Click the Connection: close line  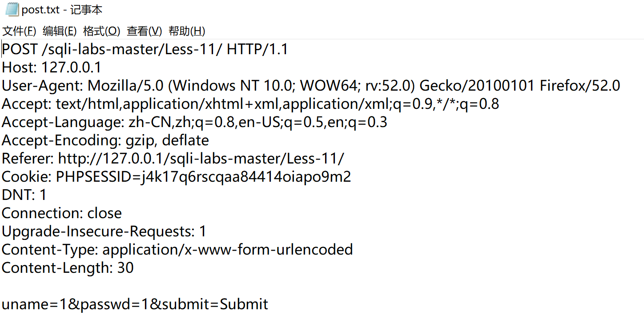(x=62, y=213)
